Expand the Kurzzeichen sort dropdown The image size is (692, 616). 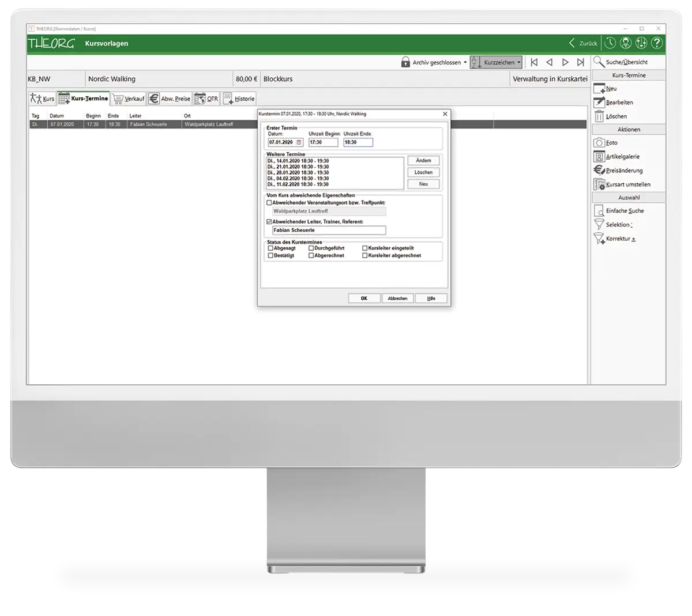(518, 62)
